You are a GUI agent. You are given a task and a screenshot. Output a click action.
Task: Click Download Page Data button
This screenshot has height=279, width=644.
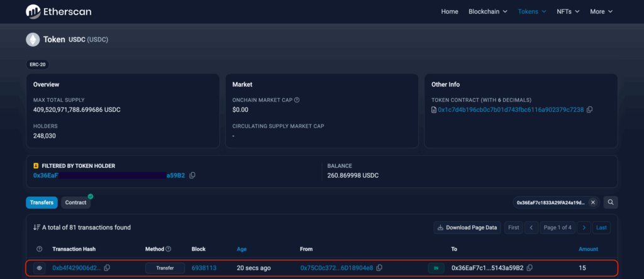pyautogui.click(x=467, y=227)
